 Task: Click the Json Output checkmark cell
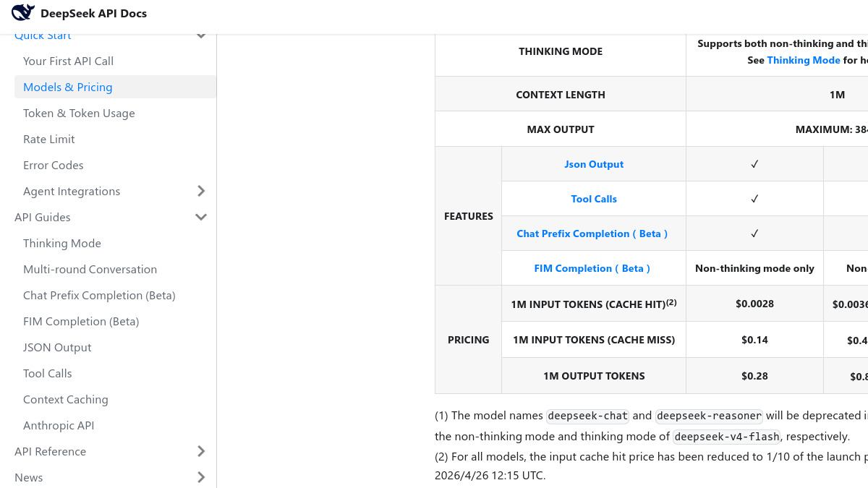(754, 164)
